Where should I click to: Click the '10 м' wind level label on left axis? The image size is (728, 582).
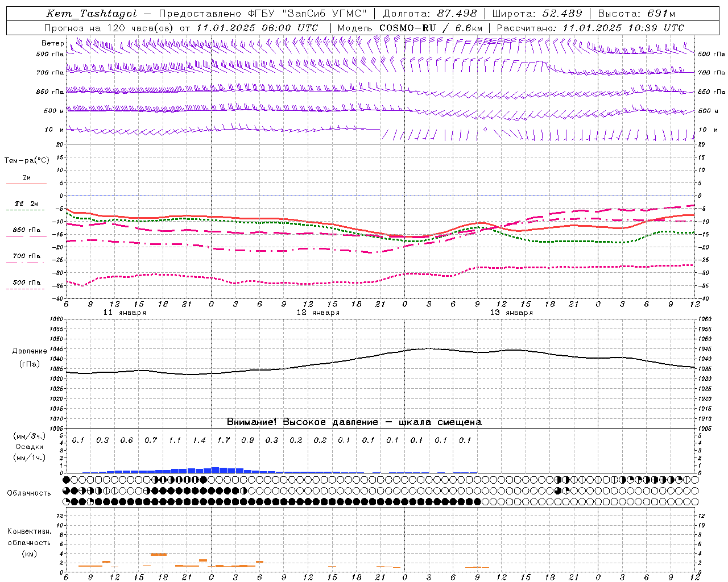tap(54, 130)
